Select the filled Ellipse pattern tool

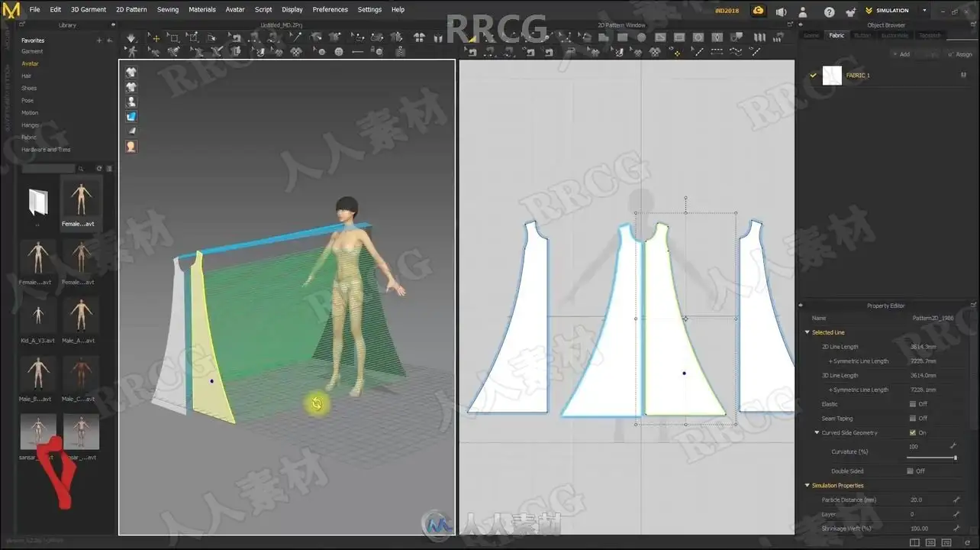(x=641, y=37)
